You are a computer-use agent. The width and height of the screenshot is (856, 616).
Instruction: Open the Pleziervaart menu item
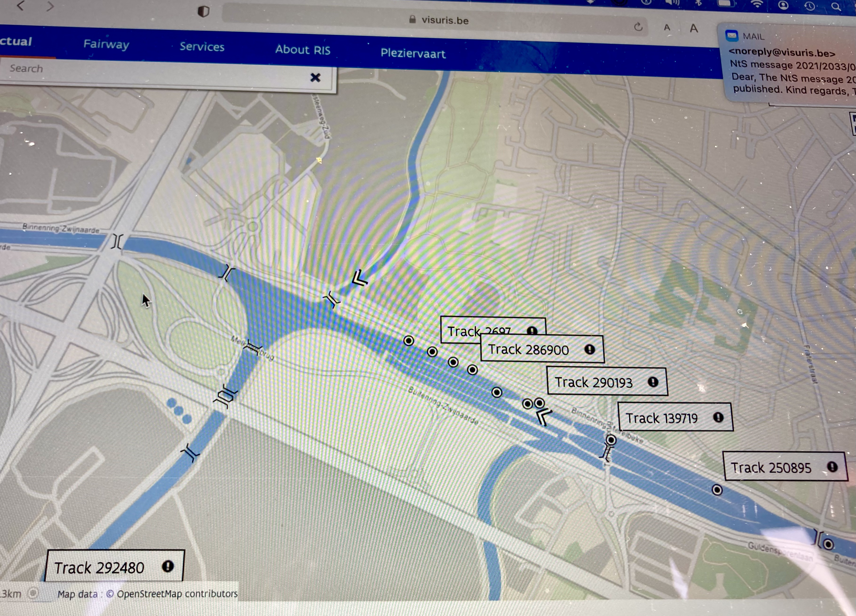[413, 54]
